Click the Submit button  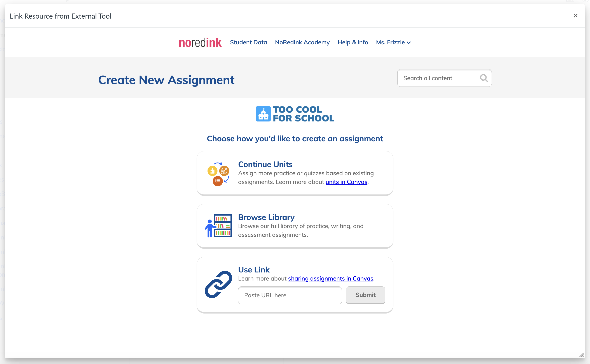pos(365,295)
